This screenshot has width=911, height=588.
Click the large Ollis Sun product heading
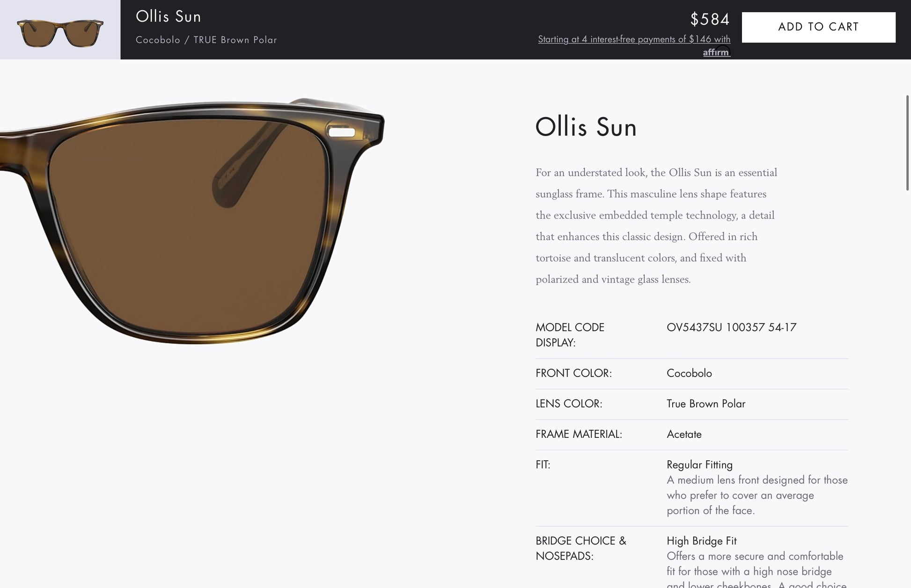pyautogui.click(x=586, y=127)
